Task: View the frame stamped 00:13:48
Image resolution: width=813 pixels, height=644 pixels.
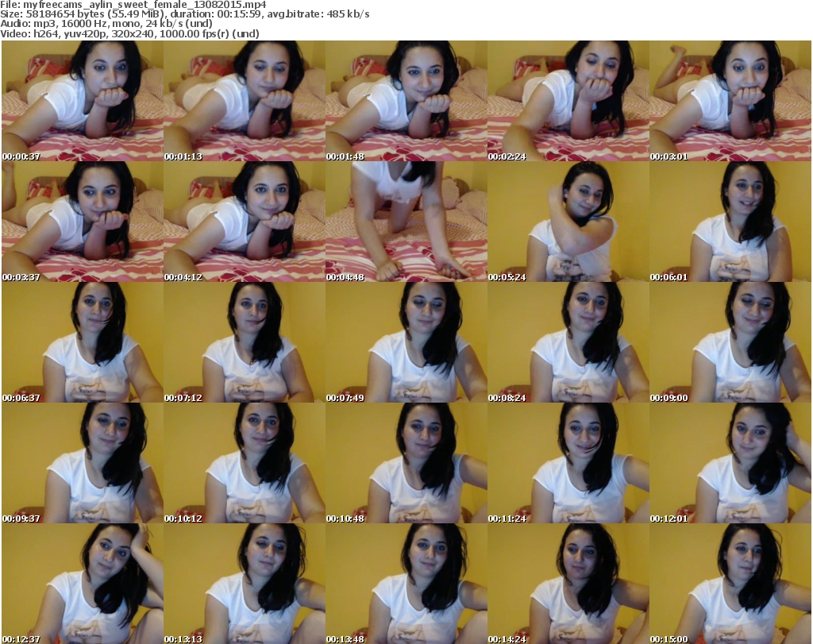Action: tap(406, 584)
